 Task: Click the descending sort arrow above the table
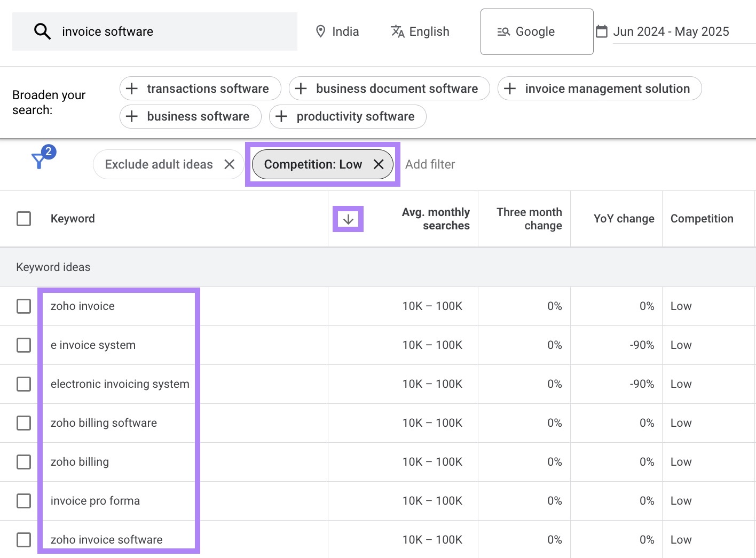(348, 219)
